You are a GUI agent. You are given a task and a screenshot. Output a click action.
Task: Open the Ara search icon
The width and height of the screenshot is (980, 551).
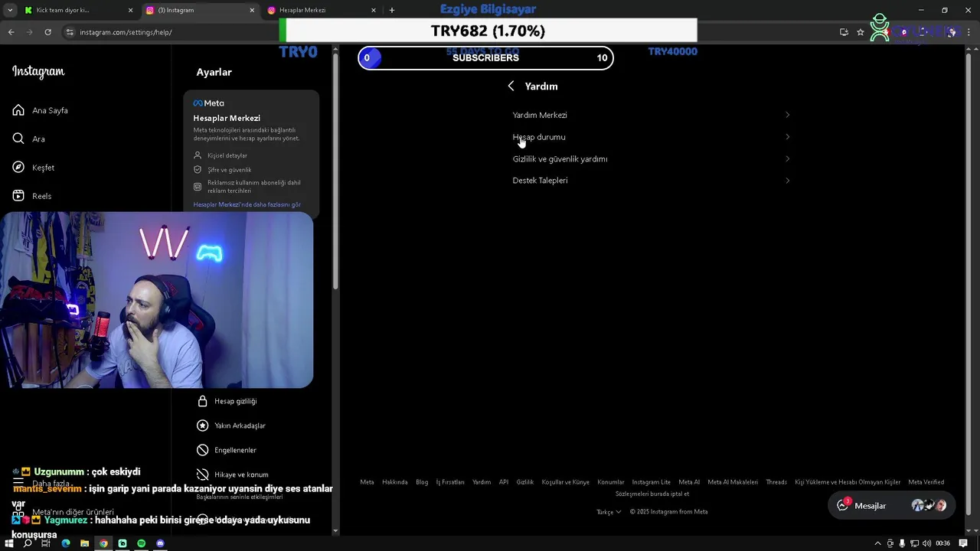click(18, 139)
